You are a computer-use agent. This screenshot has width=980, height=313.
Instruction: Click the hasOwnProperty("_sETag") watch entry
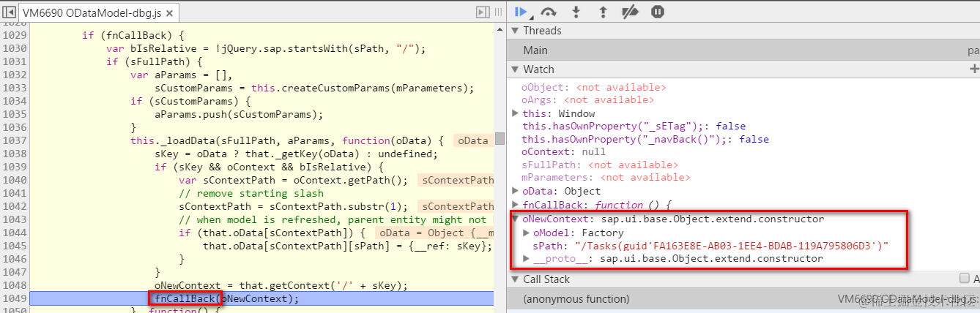tap(634, 127)
